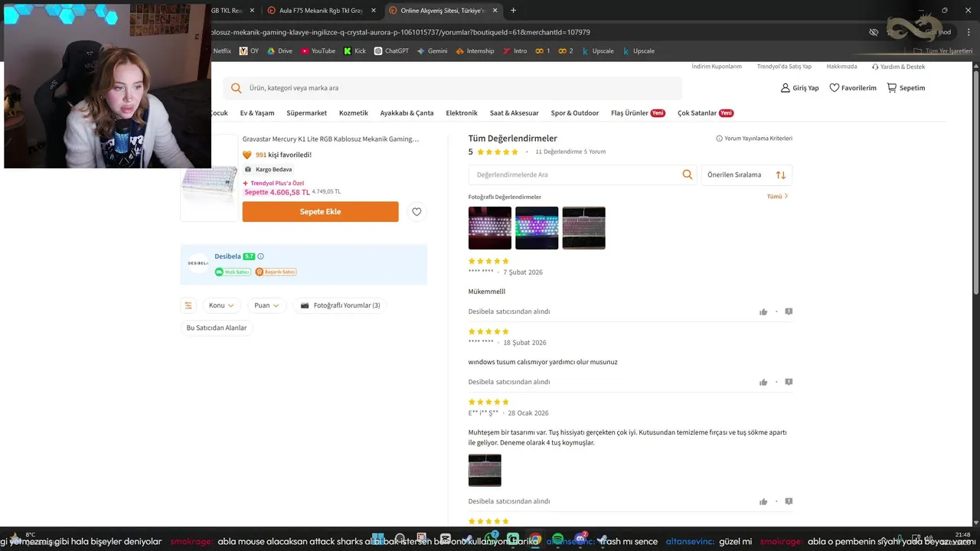Click the orange search magnifier icon
Viewport: 980px width, 551px height.
point(236,88)
